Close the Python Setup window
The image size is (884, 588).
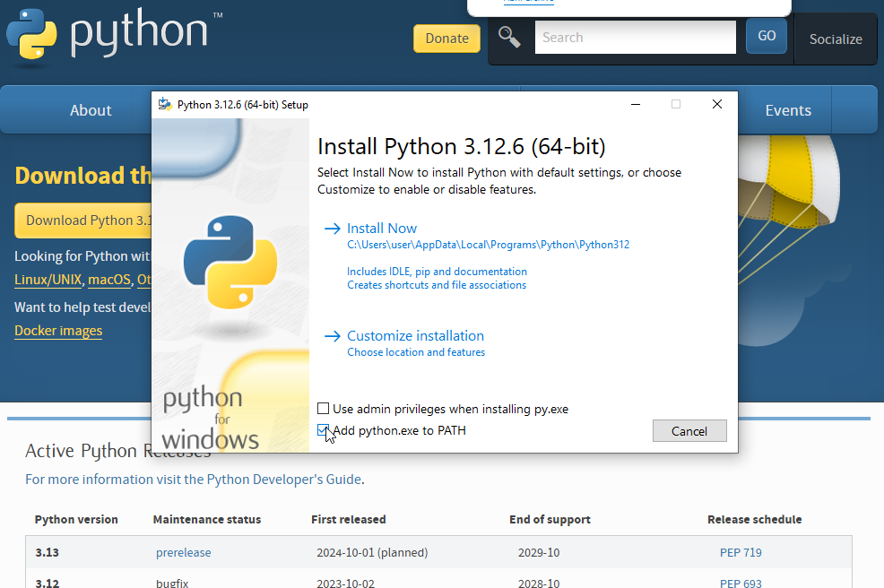tap(717, 104)
